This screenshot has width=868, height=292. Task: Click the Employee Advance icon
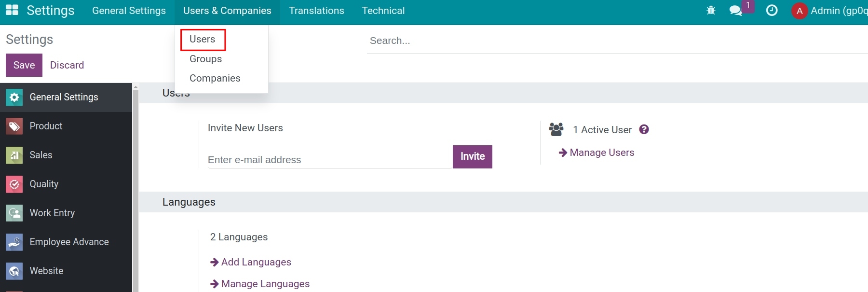(14, 242)
